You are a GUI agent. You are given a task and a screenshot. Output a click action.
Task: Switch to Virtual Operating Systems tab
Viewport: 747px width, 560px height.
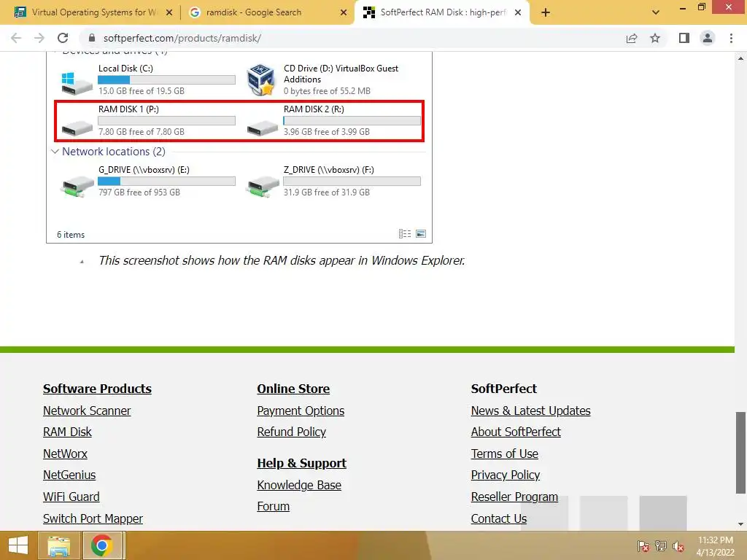(x=93, y=12)
